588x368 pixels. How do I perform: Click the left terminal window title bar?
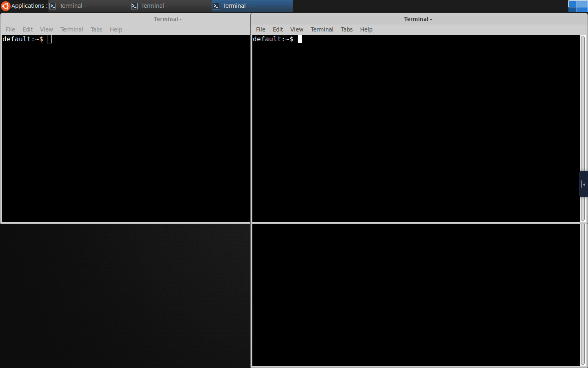[x=126, y=19]
